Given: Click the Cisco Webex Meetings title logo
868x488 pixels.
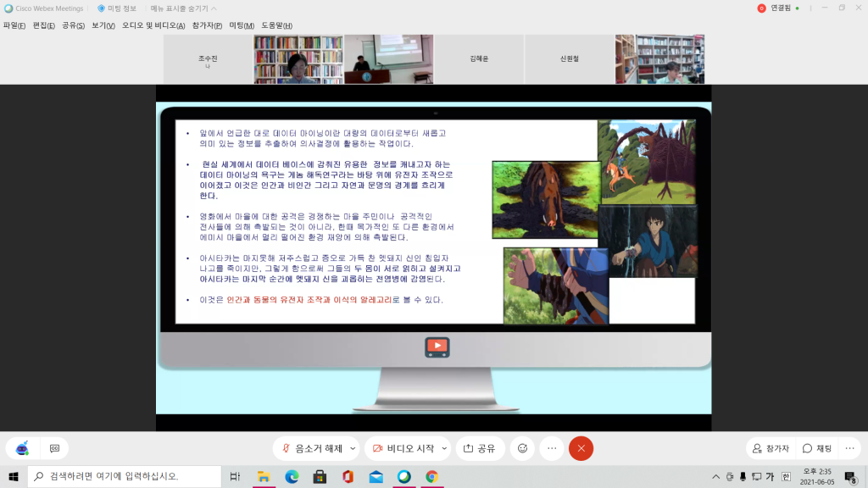Looking at the screenshot, I should coord(8,8).
